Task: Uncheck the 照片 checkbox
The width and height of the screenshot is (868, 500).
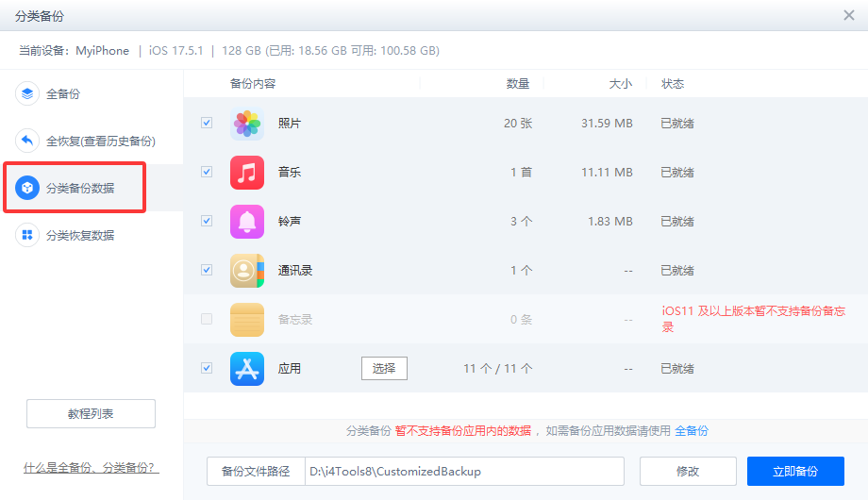Action: (207, 123)
